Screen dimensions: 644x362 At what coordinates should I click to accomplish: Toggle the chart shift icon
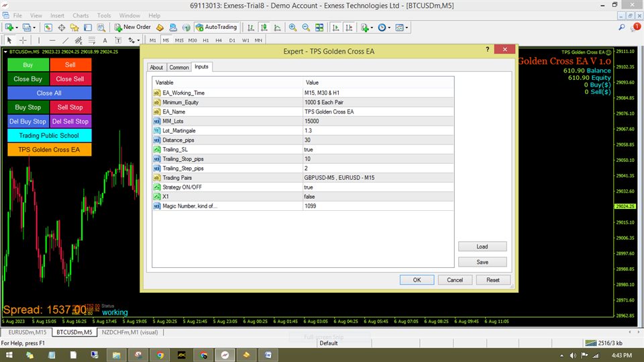coord(349,28)
